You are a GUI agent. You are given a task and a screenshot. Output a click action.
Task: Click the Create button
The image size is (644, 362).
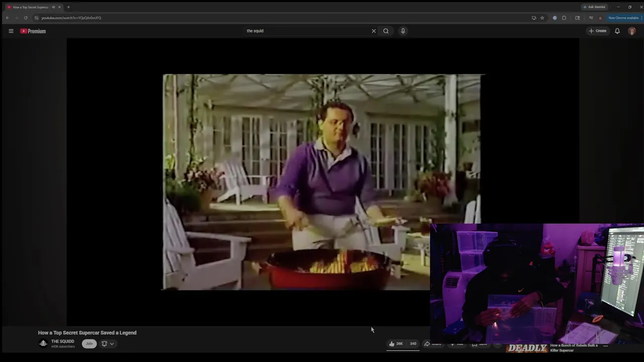pos(598,31)
